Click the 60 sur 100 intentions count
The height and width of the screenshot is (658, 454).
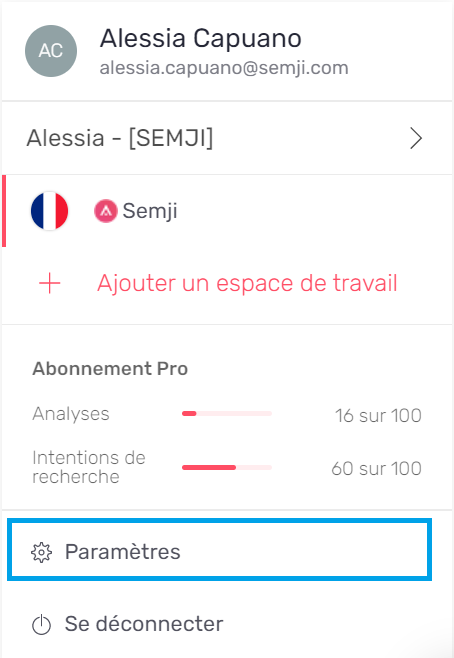[376, 468]
